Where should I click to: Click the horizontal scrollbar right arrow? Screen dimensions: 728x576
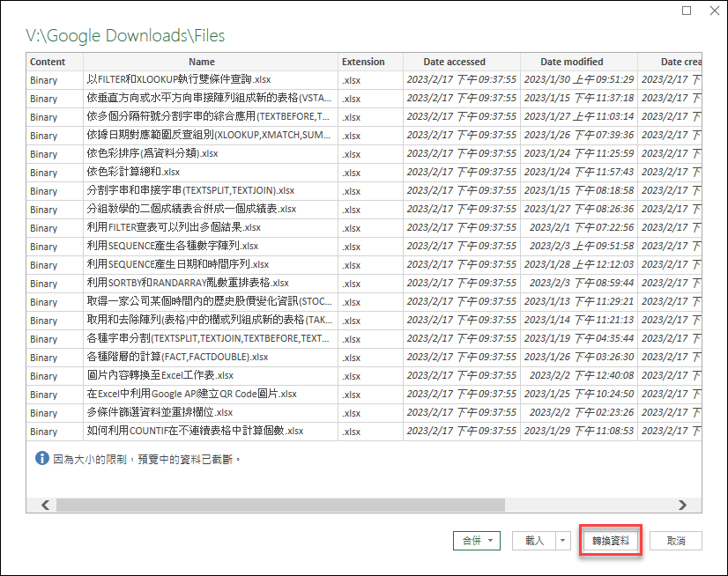[x=682, y=505]
